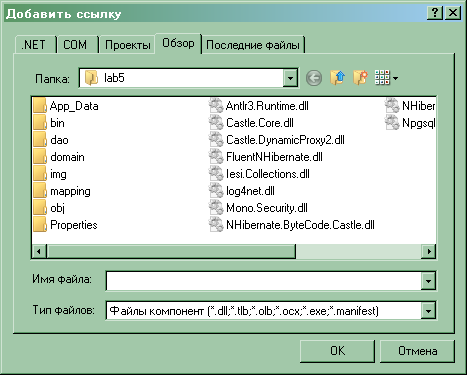Viewport: 467px width, 375px height.
Task: Select the domain folder name
Action: pos(67,157)
